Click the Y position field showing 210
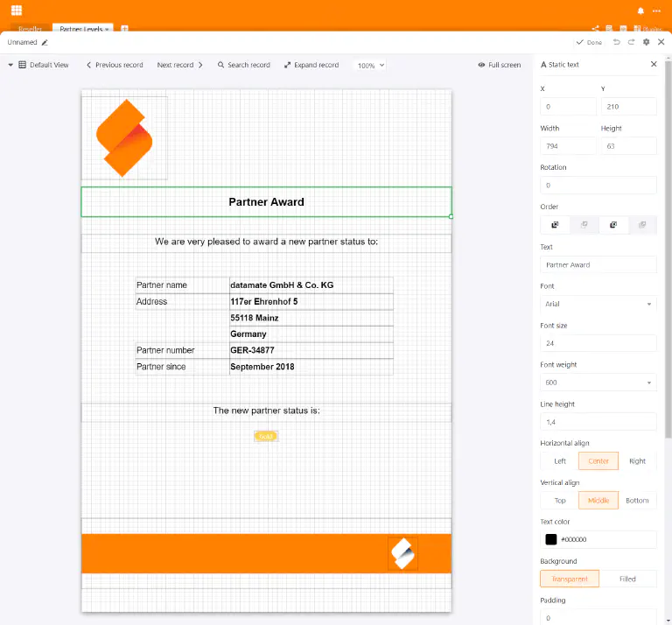672x625 pixels. 629,107
